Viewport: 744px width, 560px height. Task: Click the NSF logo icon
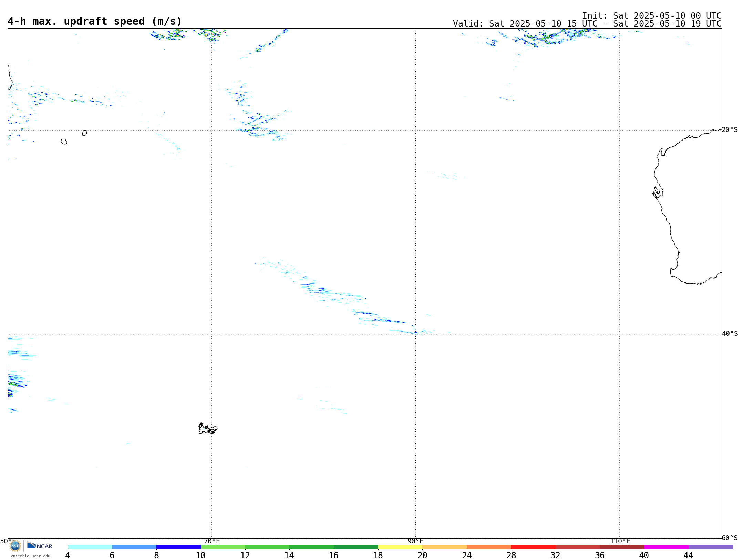(x=15, y=546)
